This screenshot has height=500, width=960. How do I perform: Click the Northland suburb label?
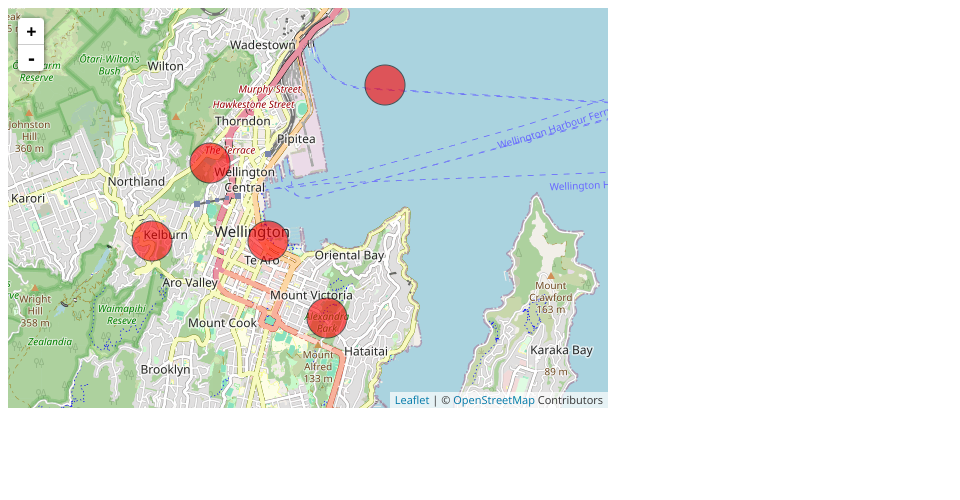136,182
